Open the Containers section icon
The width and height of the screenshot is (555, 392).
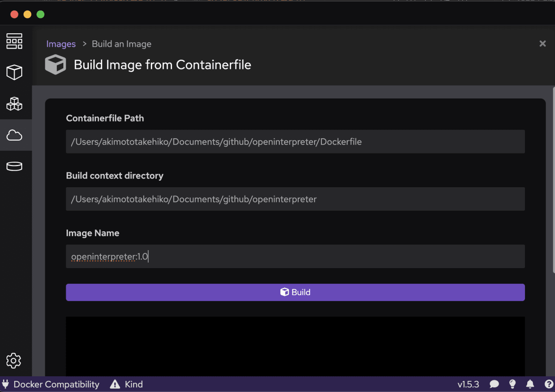[14, 73]
